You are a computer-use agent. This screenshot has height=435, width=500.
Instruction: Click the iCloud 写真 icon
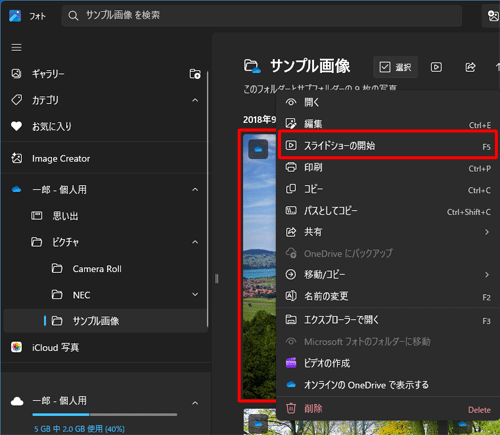point(16,347)
